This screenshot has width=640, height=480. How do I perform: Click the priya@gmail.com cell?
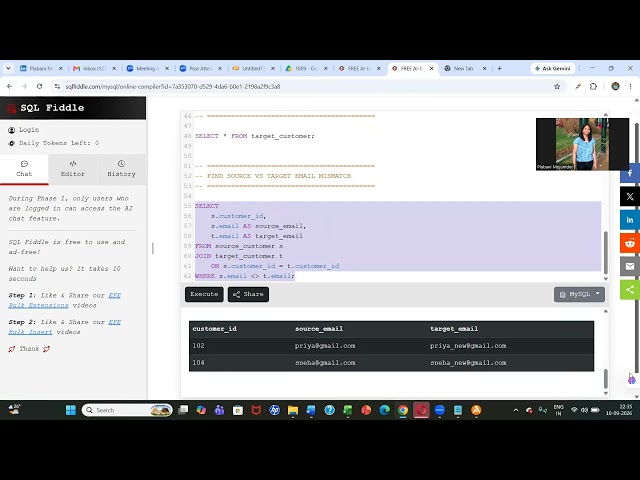[325, 346]
